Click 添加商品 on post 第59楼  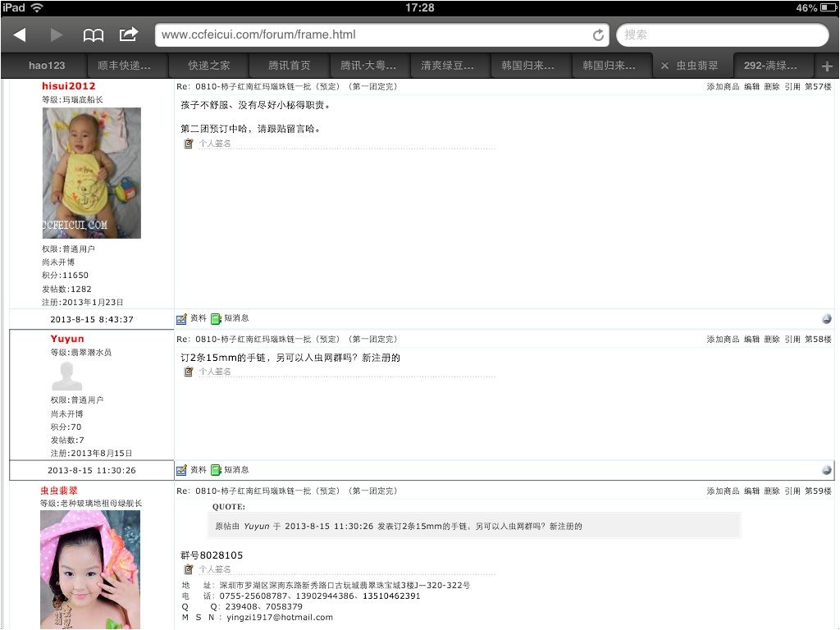(x=723, y=491)
